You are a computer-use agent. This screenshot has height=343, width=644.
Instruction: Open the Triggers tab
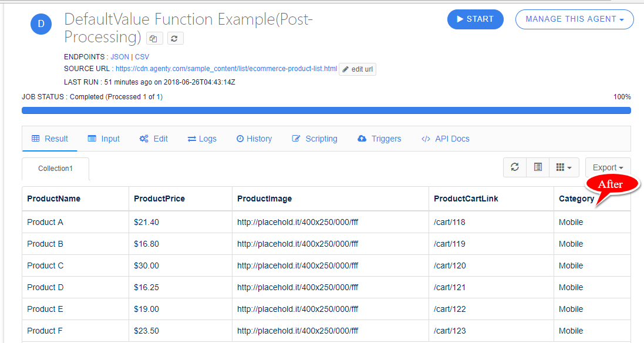379,139
